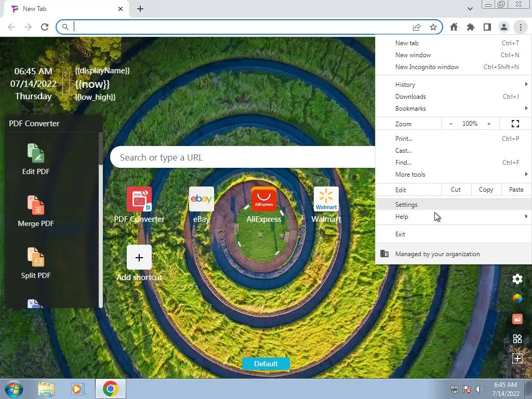Toggle the side panel icon

click(x=487, y=27)
